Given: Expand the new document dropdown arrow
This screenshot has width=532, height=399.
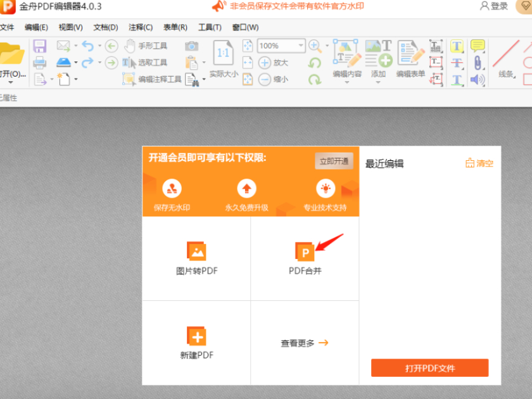Looking at the screenshot, I should pos(75,79).
